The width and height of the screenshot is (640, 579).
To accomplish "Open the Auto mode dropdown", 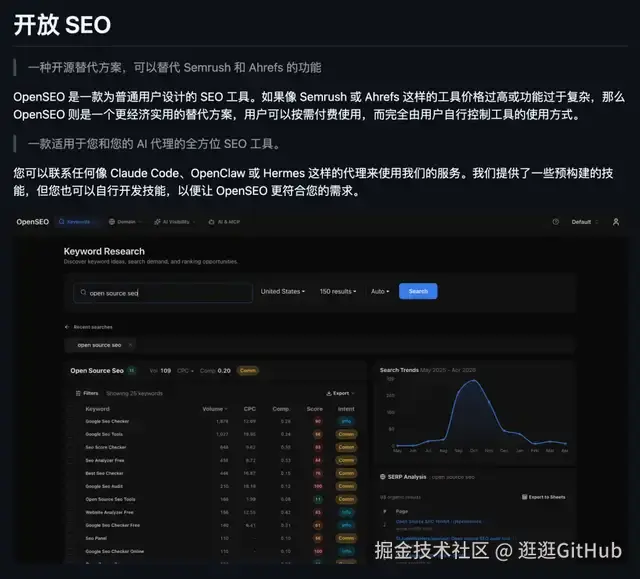I will (380, 291).
